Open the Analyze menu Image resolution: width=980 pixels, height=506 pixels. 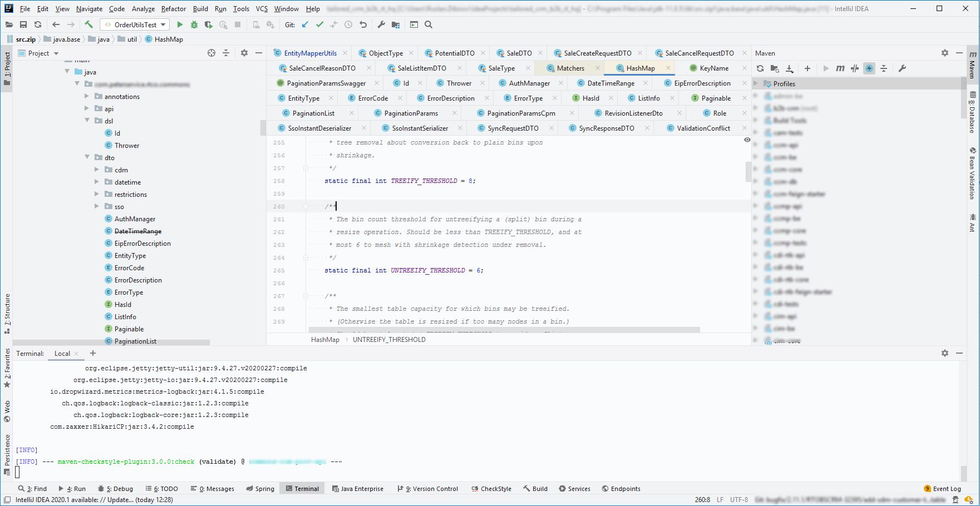click(x=143, y=8)
